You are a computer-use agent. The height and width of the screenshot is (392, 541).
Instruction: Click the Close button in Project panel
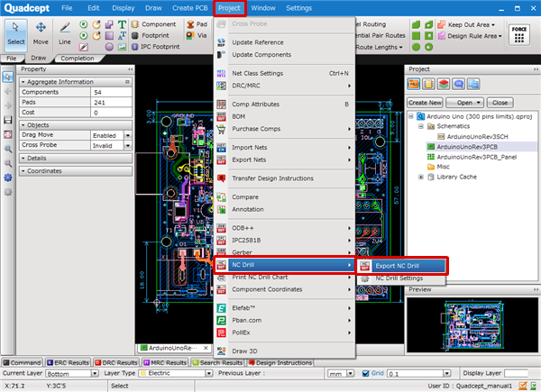pos(500,103)
